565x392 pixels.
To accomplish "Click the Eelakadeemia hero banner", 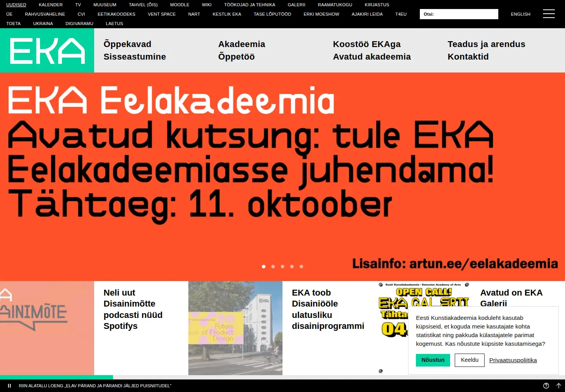I will click(x=282, y=177).
